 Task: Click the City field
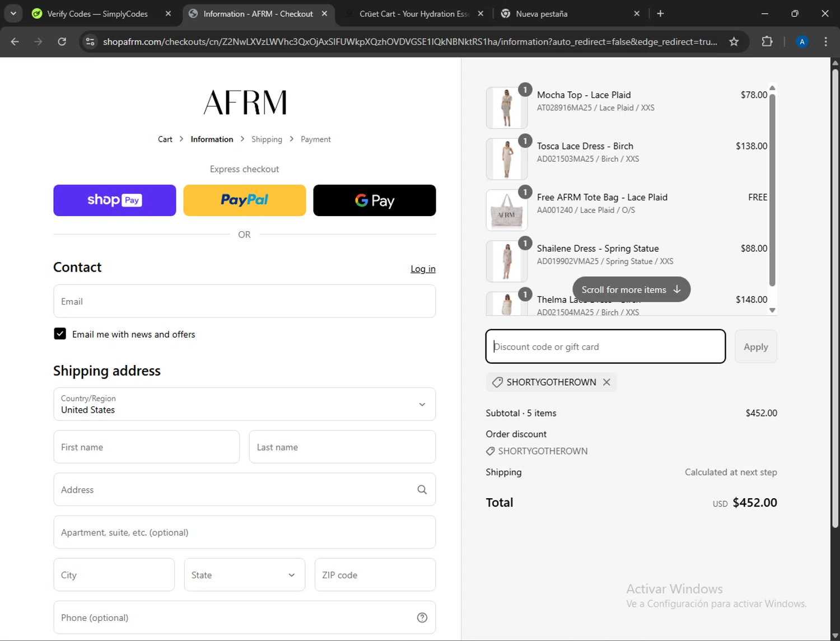click(114, 575)
